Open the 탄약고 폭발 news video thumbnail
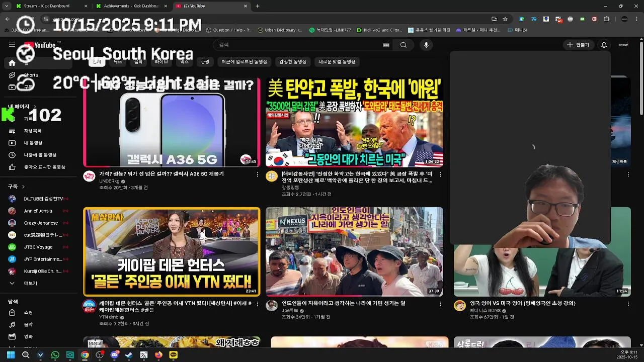Viewport: 644px width, 362px height. pos(354,122)
